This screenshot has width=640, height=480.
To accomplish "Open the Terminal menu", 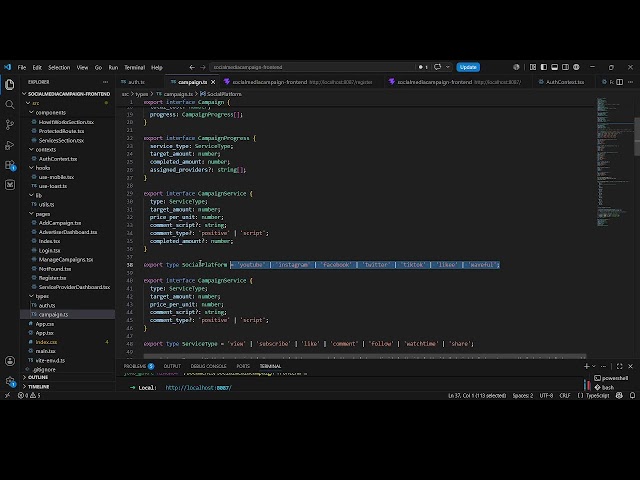I will tap(135, 67).
